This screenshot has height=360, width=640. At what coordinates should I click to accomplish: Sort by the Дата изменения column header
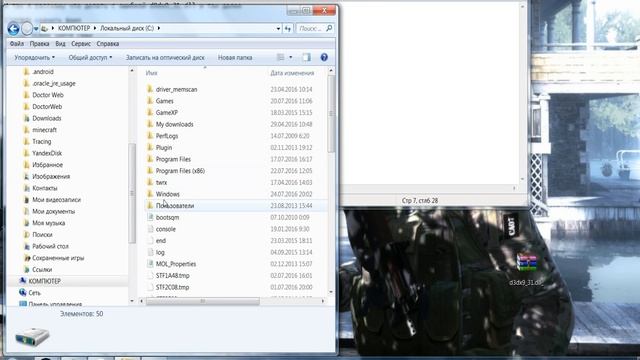tap(292, 73)
